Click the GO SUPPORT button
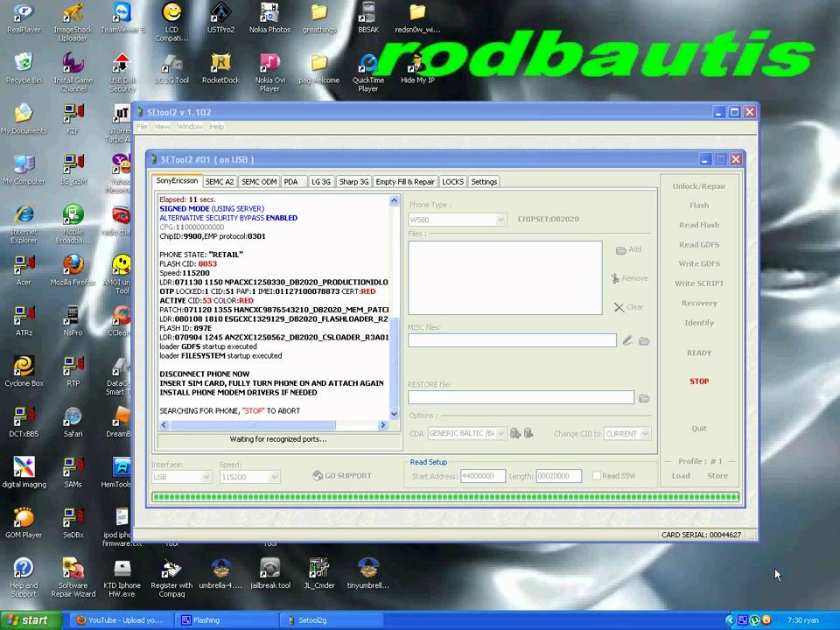 tap(342, 476)
